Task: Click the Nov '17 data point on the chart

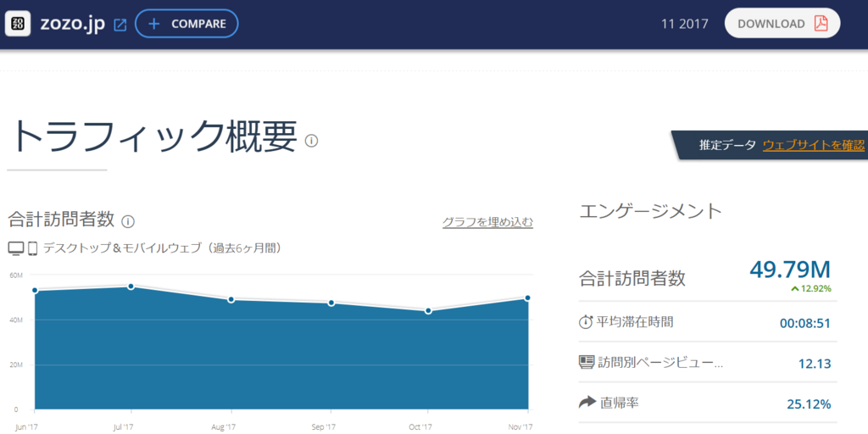Action: point(527,298)
